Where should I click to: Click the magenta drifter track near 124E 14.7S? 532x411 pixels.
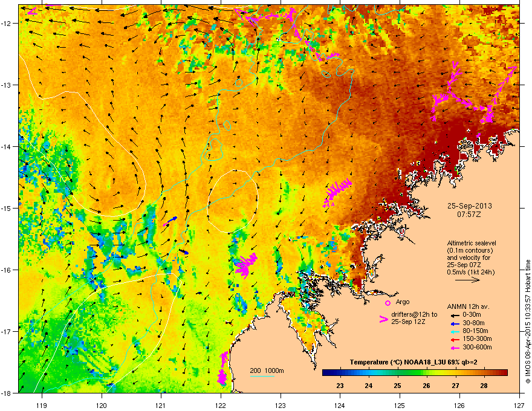(337, 193)
